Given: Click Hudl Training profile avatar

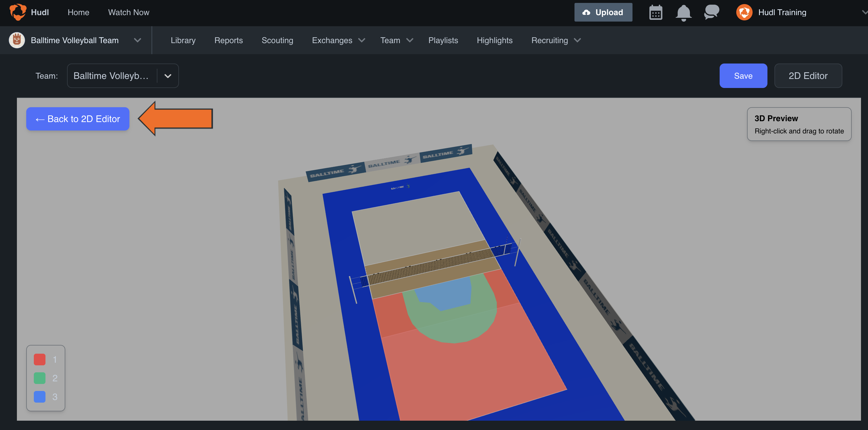Looking at the screenshot, I should point(744,13).
